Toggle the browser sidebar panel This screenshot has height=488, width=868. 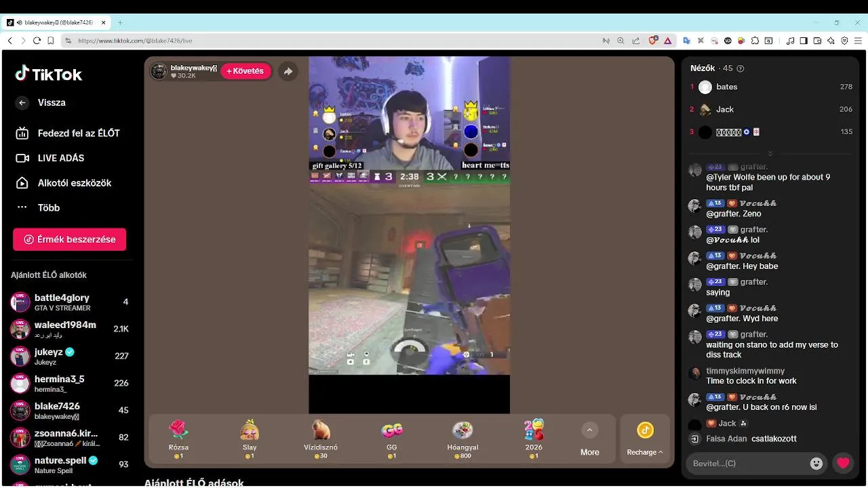(804, 41)
